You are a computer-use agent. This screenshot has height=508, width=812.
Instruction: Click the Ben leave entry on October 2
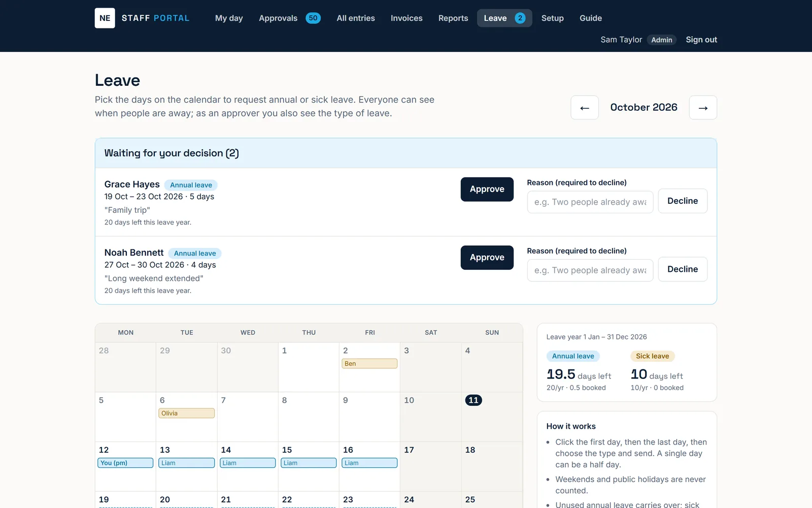pos(369,364)
